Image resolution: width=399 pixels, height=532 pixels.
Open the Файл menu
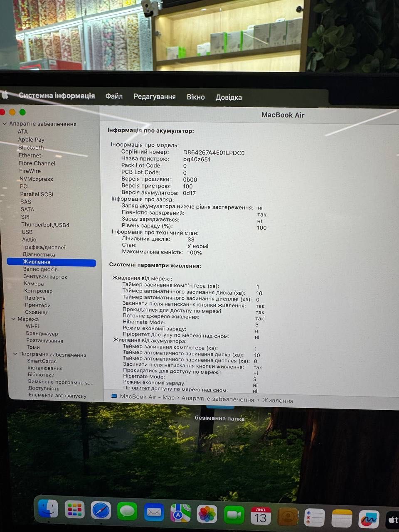[114, 96]
